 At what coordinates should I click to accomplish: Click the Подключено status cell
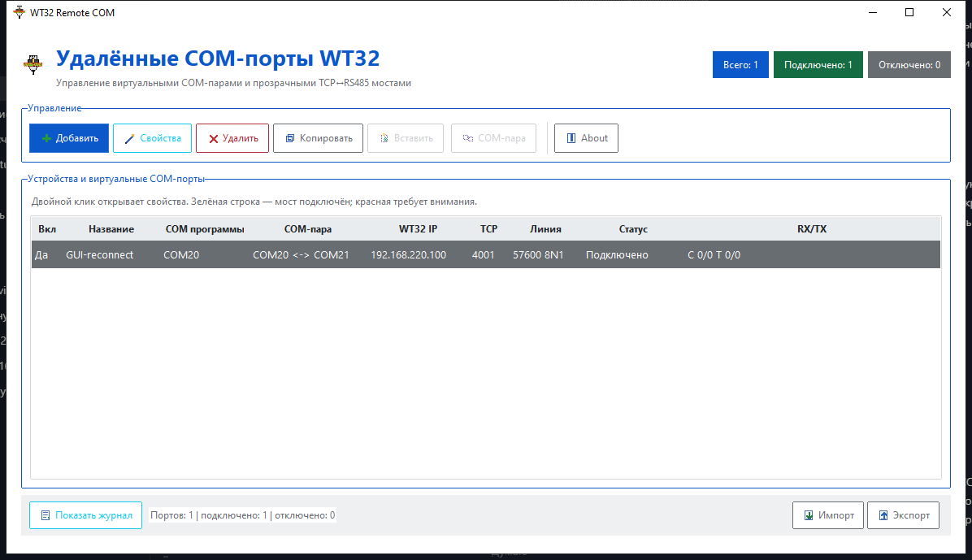pyautogui.click(x=617, y=255)
